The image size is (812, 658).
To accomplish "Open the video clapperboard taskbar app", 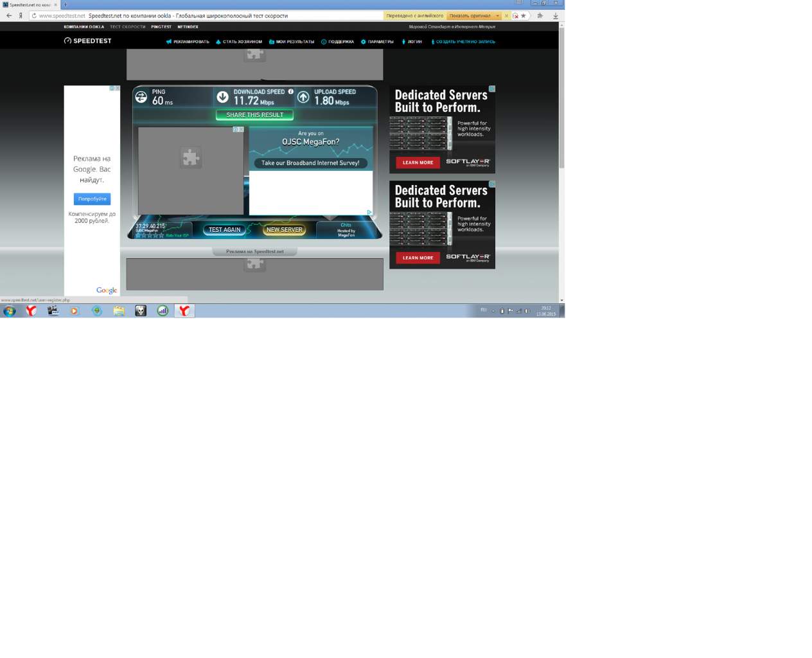I will (53, 311).
